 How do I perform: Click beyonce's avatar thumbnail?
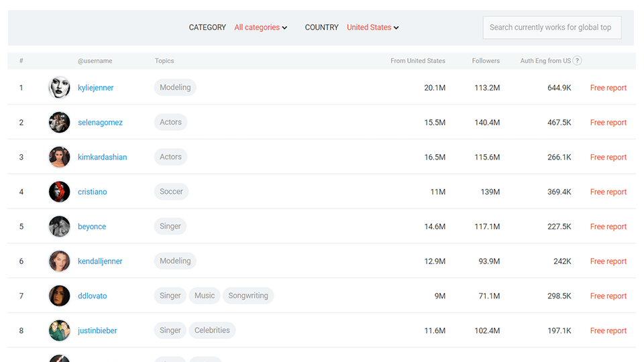[x=59, y=226]
